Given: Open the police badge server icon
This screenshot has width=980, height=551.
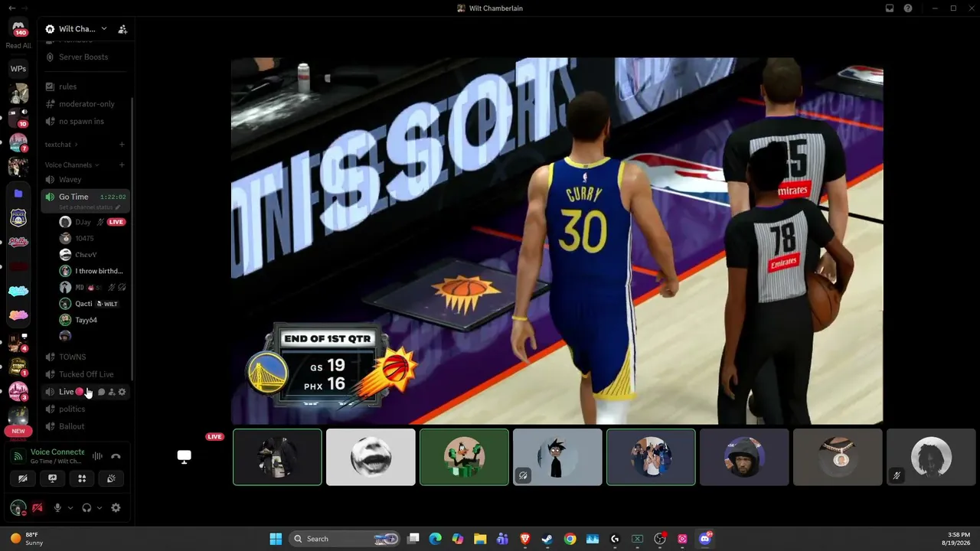Looking at the screenshot, I should [18, 218].
